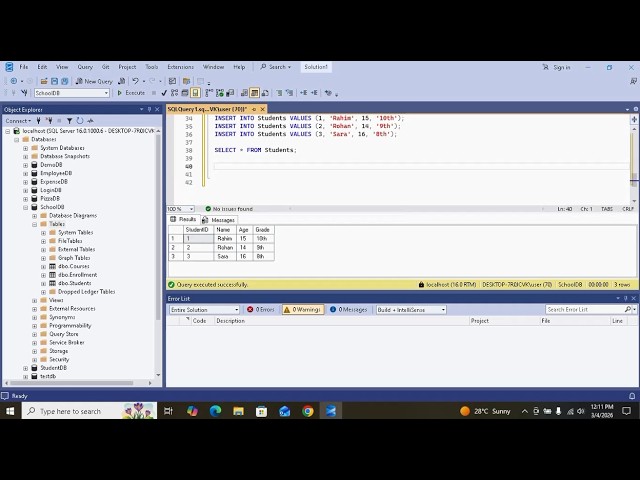Select the Programmability folder in tree
This screenshot has height=480, width=640.
coord(70,326)
